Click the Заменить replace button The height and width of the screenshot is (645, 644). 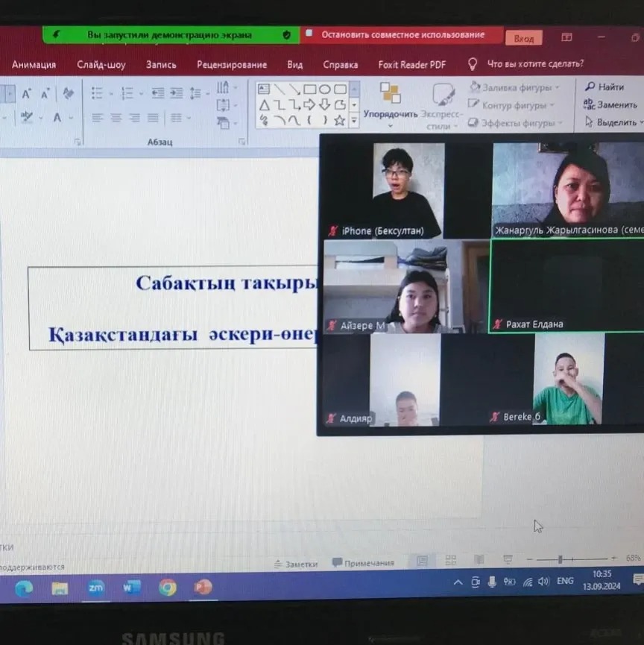pyautogui.click(x=610, y=104)
